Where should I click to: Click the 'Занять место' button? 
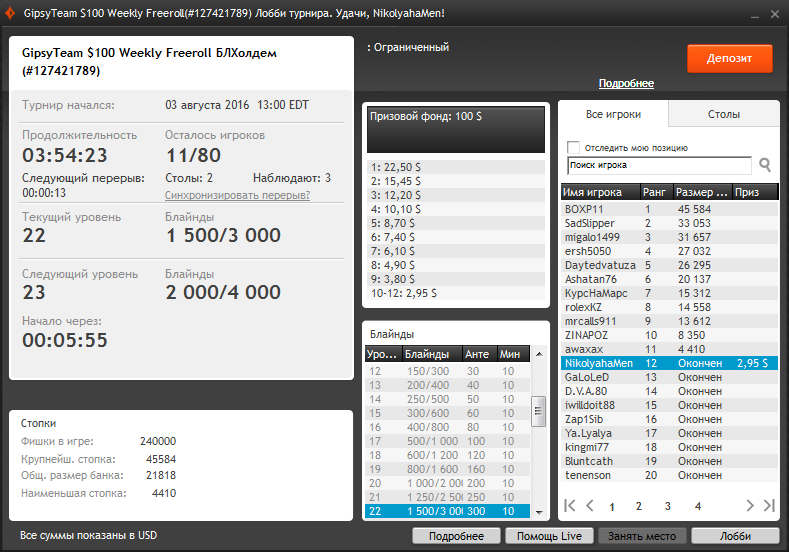click(642, 536)
